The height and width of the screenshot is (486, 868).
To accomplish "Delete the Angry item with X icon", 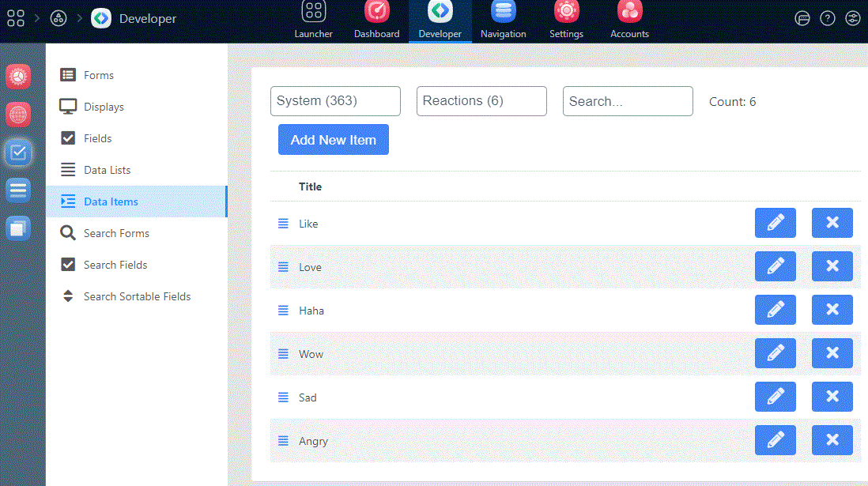I will [x=832, y=440].
